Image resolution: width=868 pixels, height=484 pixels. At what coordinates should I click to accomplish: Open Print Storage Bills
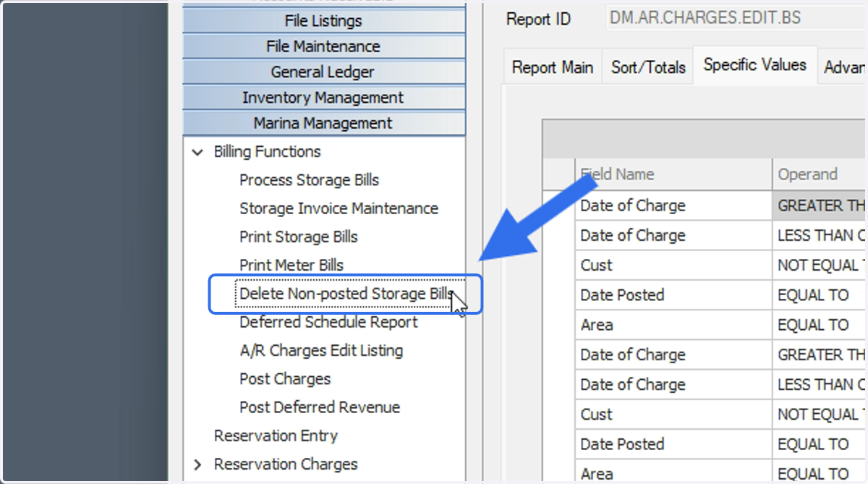point(298,237)
